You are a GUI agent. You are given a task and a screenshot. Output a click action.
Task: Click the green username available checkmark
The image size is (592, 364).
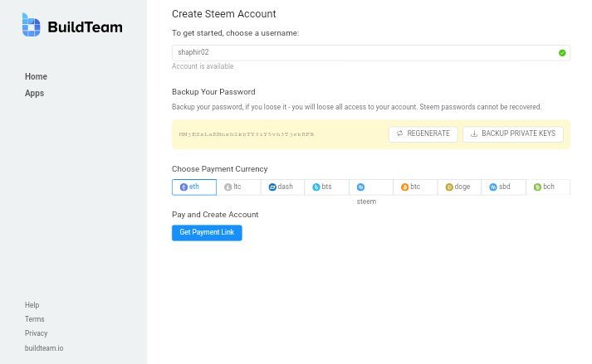pos(562,53)
